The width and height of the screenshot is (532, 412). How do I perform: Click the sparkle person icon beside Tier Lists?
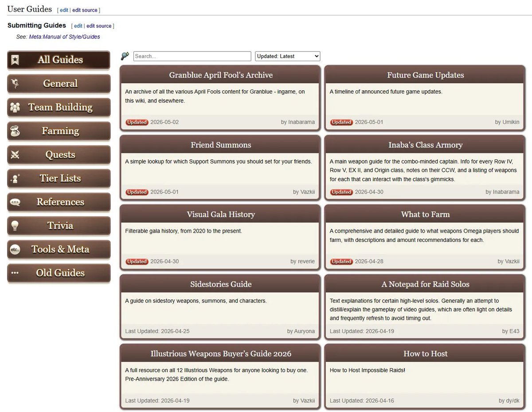coord(15,178)
